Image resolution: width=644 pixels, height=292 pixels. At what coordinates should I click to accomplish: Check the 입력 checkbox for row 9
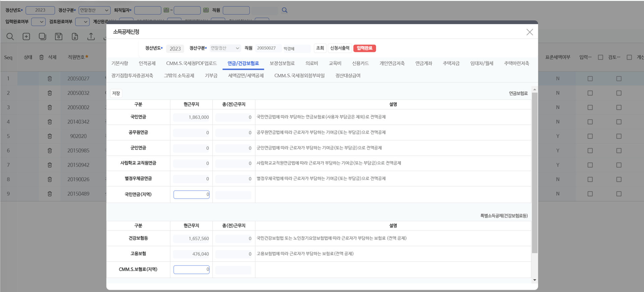tap(590, 194)
